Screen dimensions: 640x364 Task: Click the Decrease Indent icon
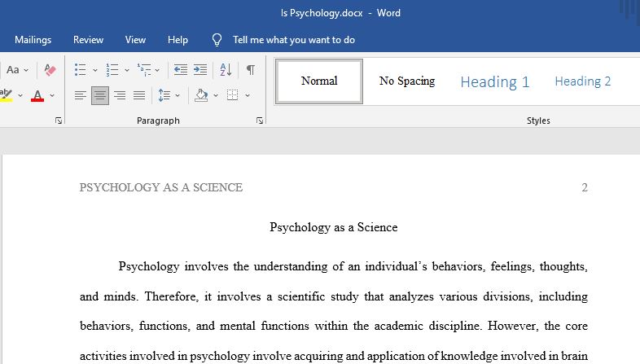click(181, 70)
